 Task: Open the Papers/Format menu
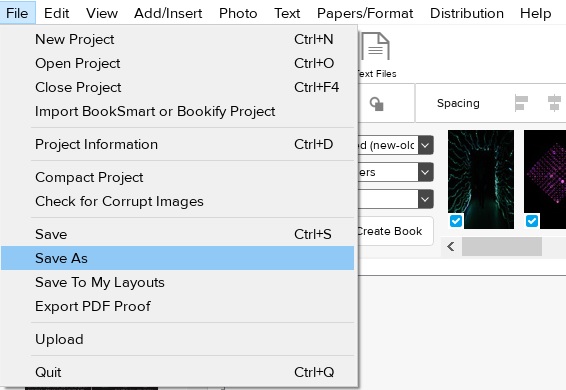[365, 13]
